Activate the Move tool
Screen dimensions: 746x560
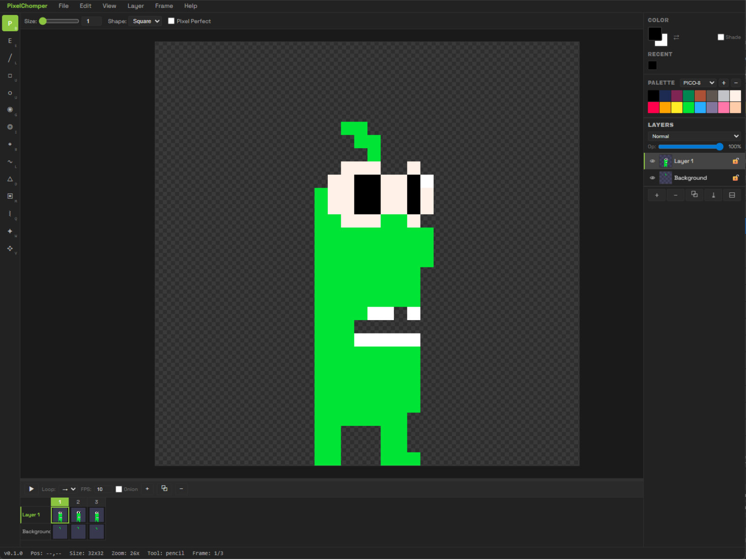[x=10, y=248]
